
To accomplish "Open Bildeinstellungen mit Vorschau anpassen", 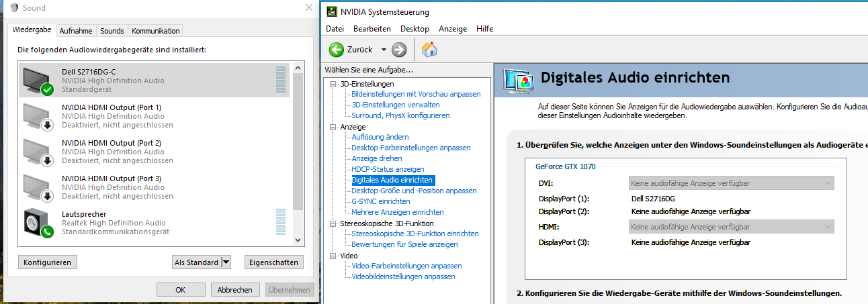I will [x=416, y=94].
